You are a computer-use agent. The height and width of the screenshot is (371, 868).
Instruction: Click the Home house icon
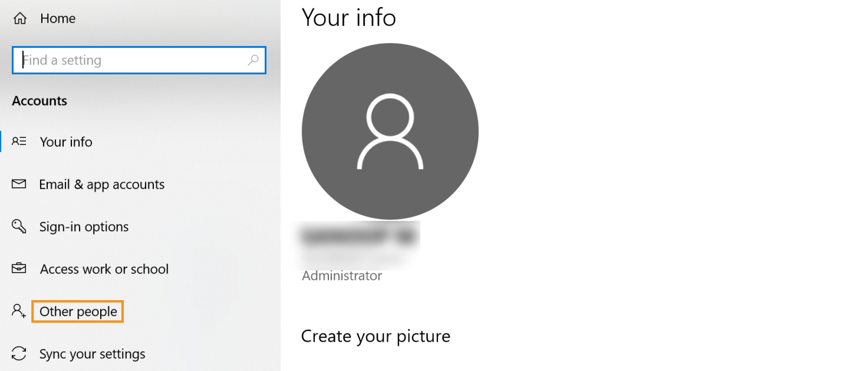click(x=20, y=18)
